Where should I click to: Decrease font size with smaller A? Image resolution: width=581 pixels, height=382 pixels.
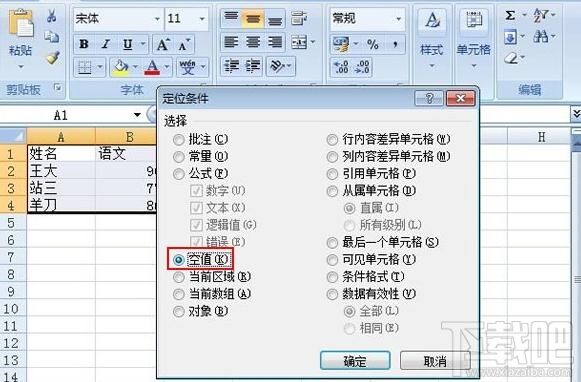(184, 44)
